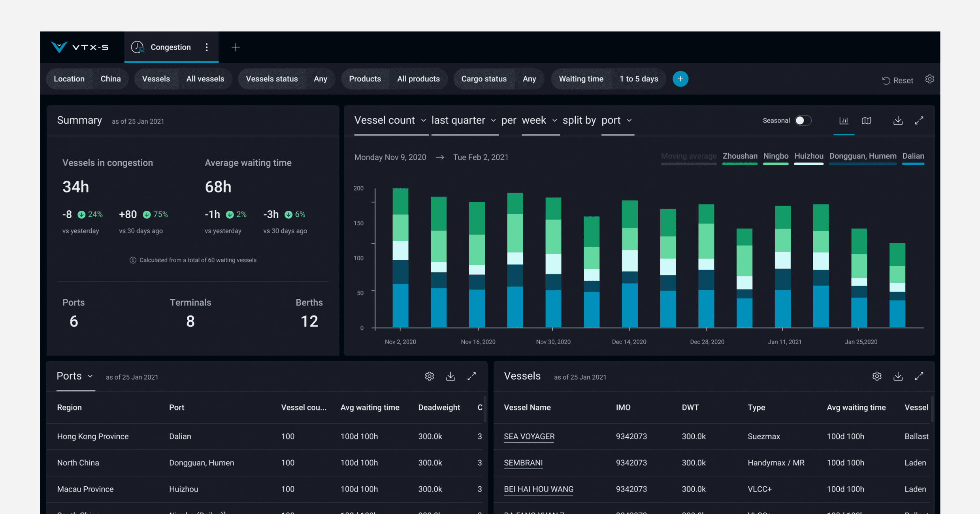
Task: Download the Vessels table data
Action: point(898,376)
